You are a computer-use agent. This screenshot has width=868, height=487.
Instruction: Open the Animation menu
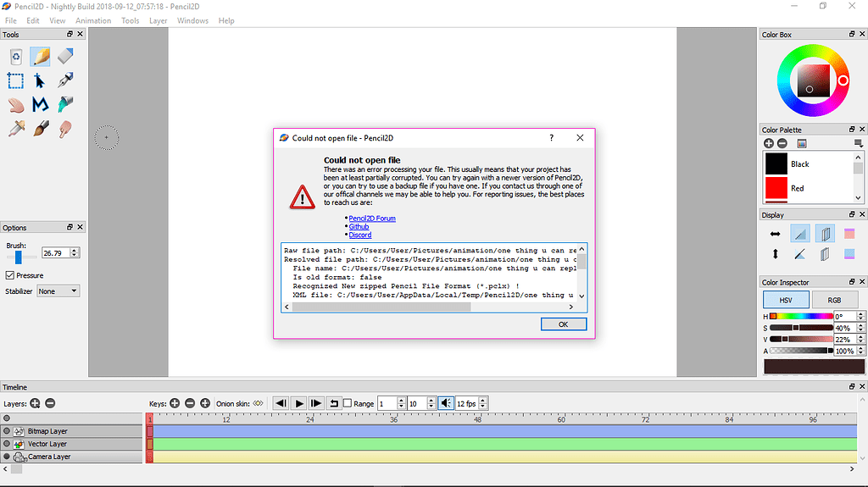point(93,20)
